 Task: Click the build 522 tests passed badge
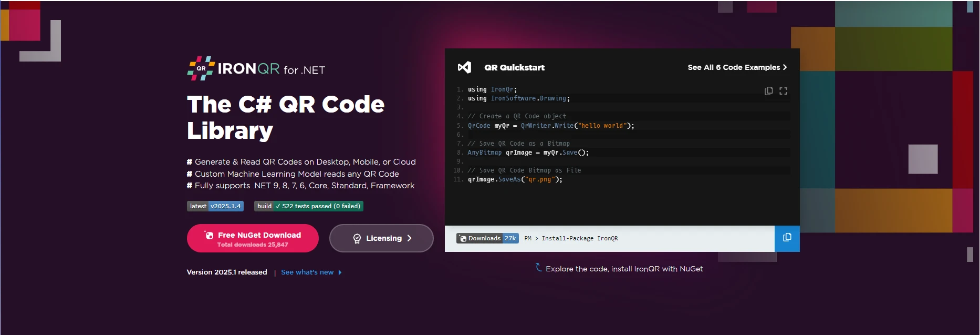tap(308, 206)
